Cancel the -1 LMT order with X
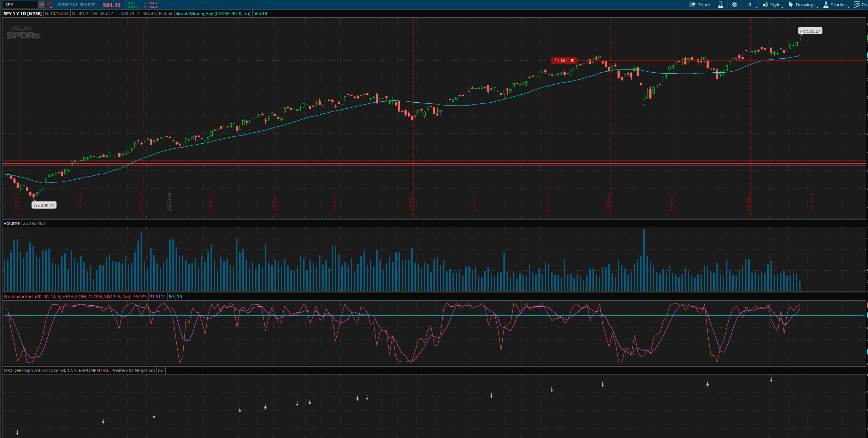868x438 pixels. click(572, 60)
